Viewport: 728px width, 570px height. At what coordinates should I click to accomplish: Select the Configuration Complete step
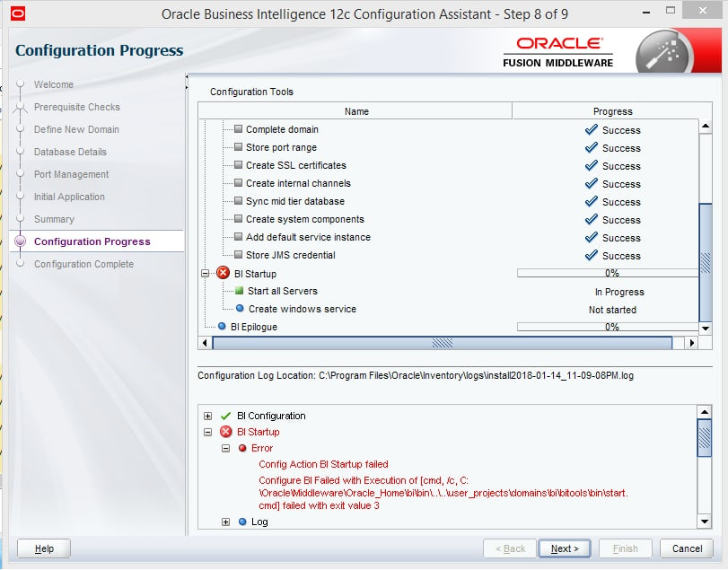83,264
